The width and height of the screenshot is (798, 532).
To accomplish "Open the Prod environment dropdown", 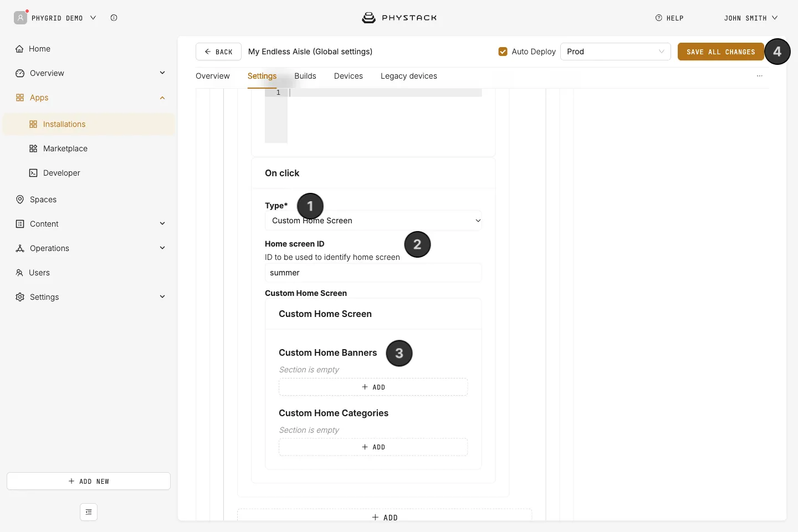I will point(616,52).
